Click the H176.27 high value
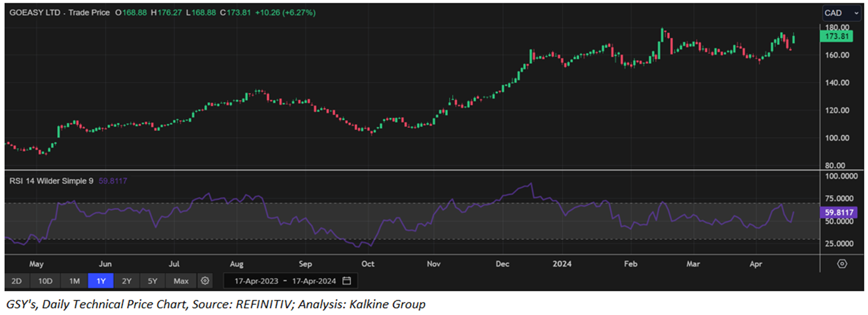Screen dimensions: 868x315 (166, 12)
